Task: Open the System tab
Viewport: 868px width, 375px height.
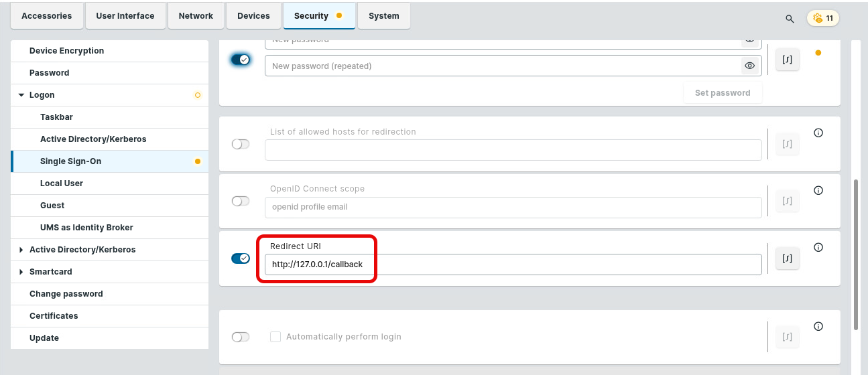Action: pyautogui.click(x=383, y=16)
